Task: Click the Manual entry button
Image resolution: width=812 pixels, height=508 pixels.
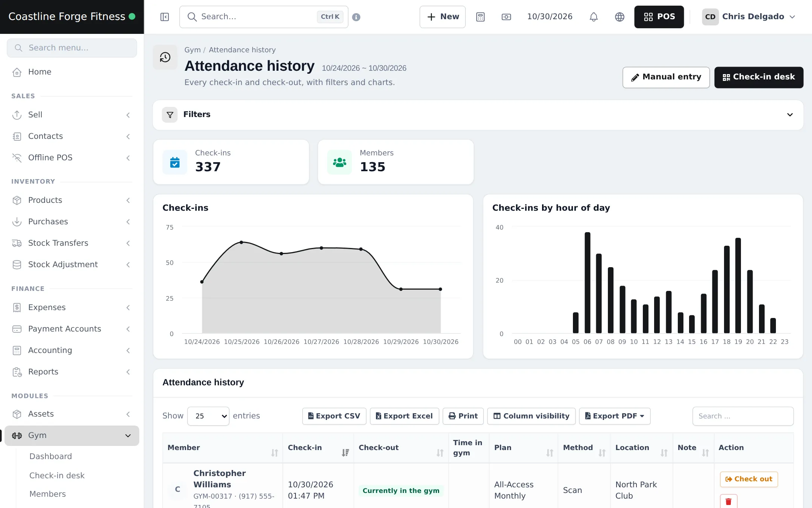Action: (666, 77)
